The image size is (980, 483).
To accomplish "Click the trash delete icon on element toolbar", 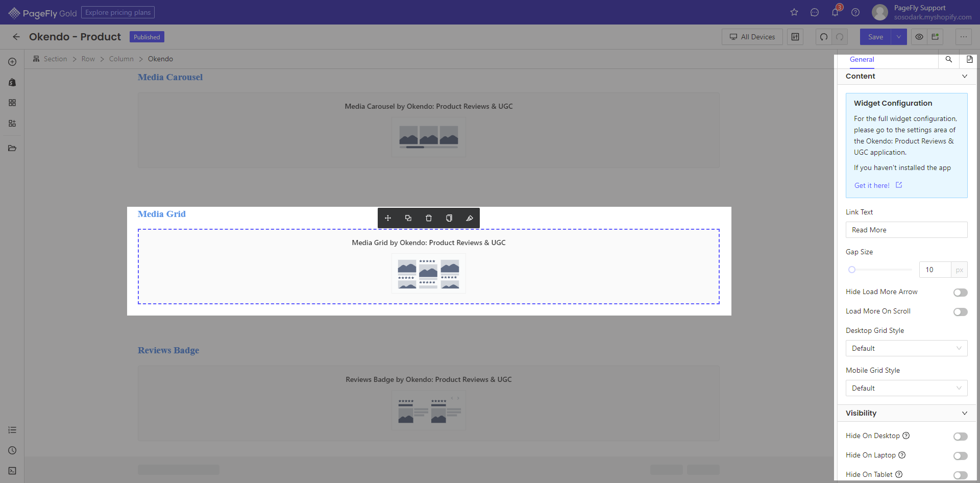I will [429, 218].
